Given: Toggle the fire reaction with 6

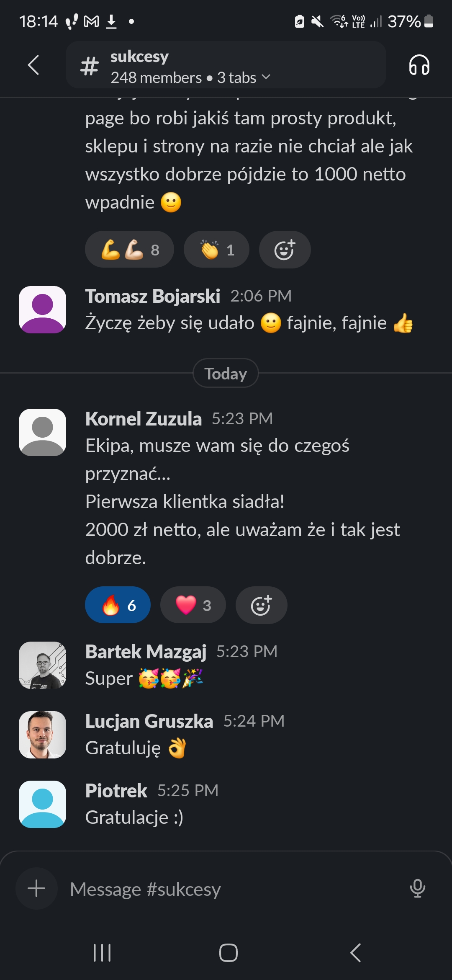Looking at the screenshot, I should 118,605.
